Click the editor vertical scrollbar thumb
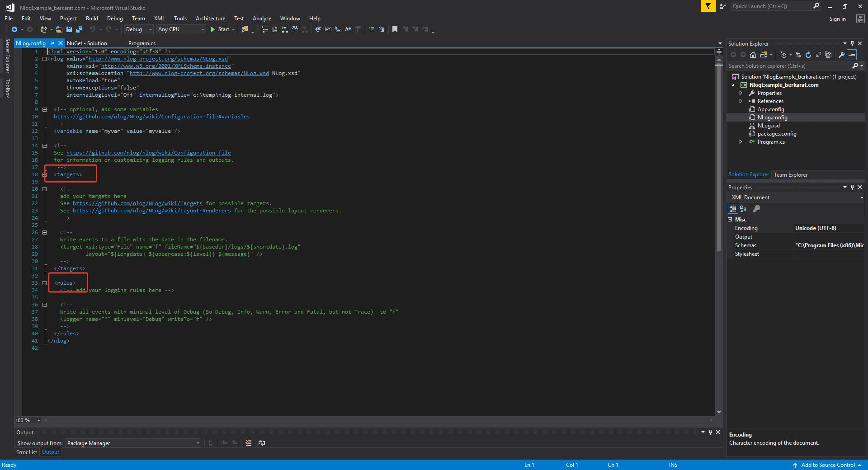 pyautogui.click(x=719, y=158)
